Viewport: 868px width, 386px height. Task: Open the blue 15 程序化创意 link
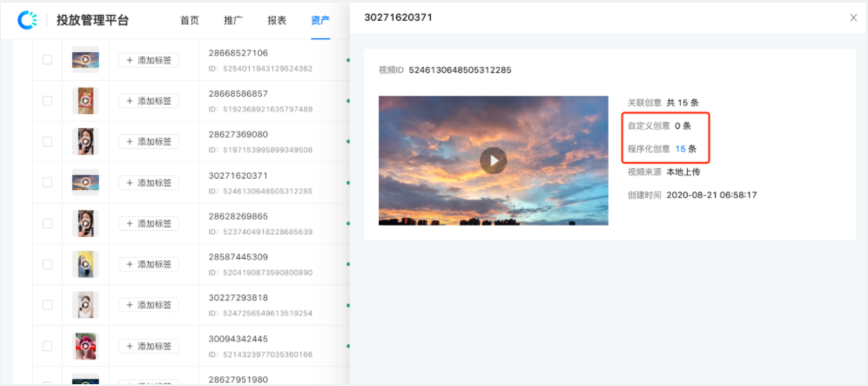click(680, 149)
